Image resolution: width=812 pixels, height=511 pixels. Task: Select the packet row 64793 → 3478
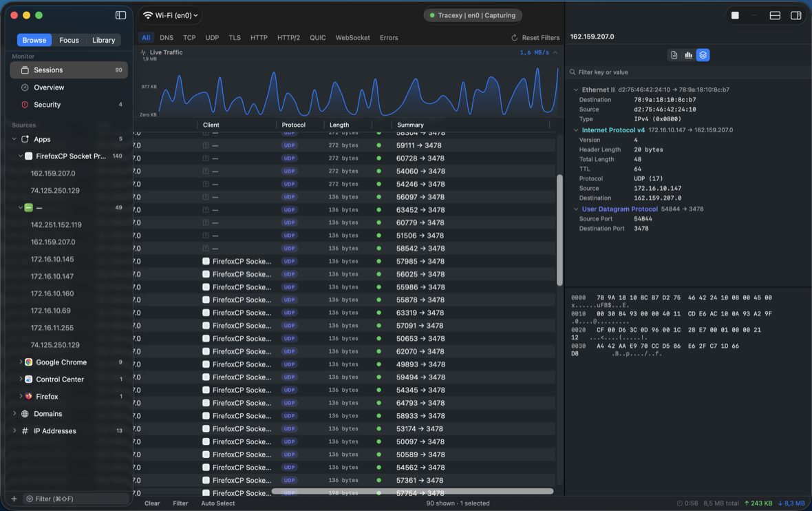[x=344, y=403]
